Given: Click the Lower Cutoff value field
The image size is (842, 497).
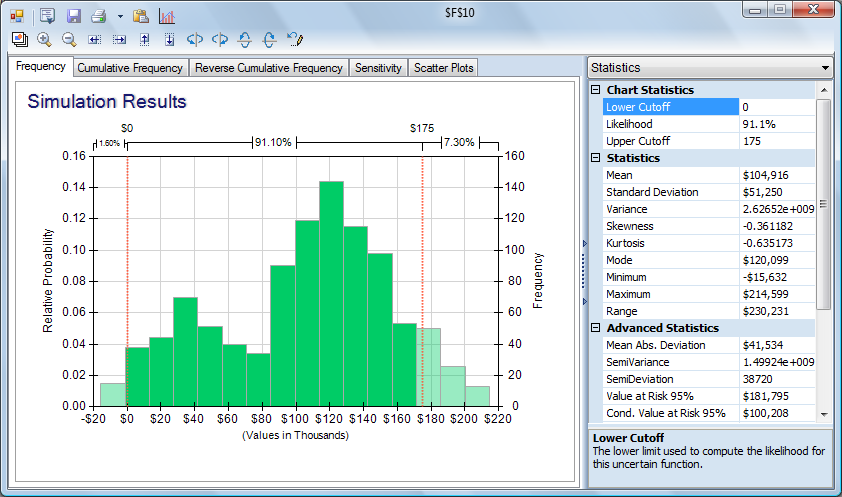Looking at the screenshot, I should point(776,107).
